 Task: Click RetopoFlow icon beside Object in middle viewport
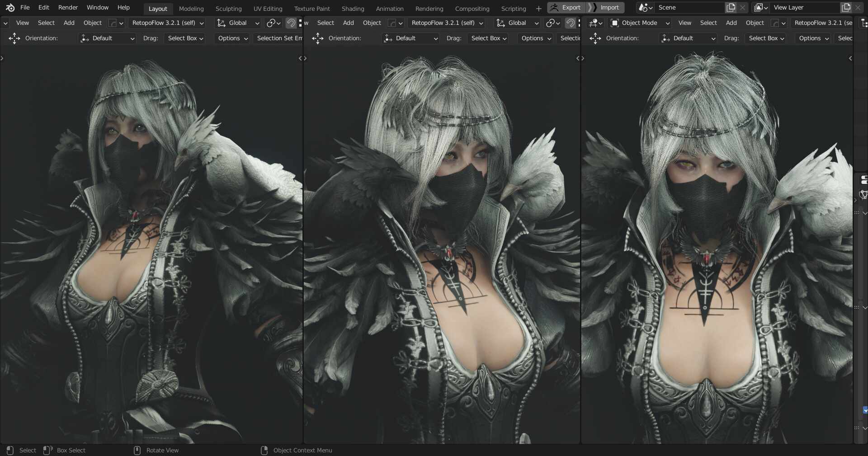coord(395,23)
